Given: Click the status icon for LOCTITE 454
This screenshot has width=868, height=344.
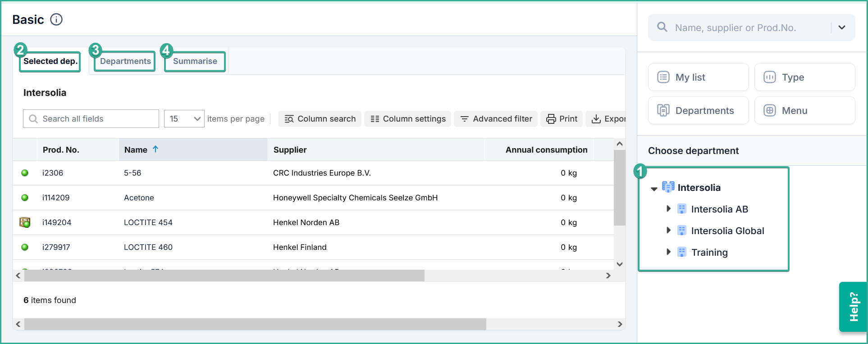Looking at the screenshot, I should pyautogui.click(x=25, y=222).
